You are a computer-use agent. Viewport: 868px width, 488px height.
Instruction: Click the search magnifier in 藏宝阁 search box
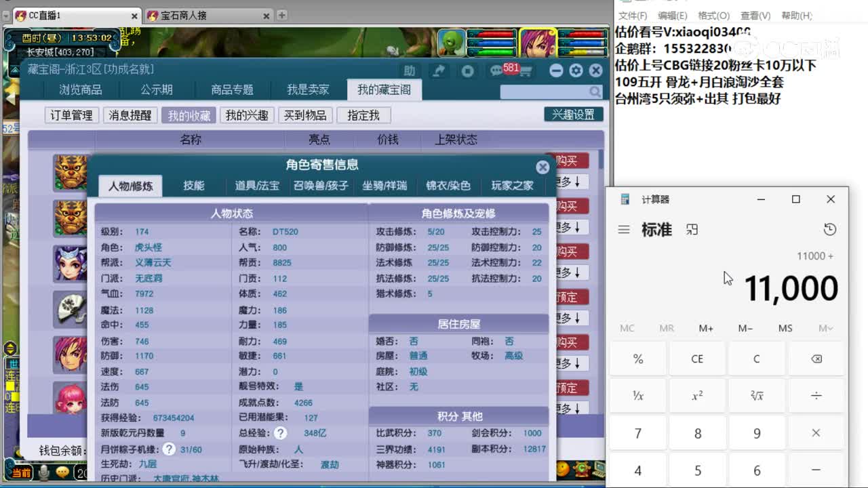(x=595, y=91)
